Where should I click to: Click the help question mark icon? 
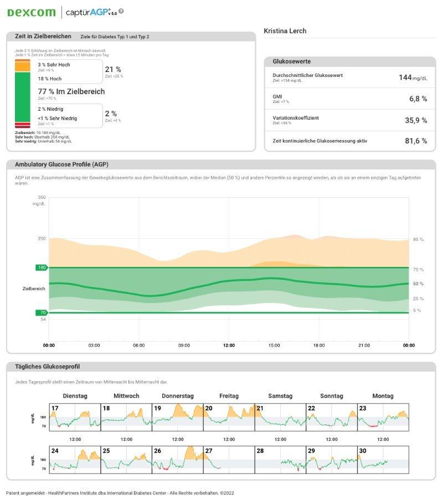coord(121,11)
